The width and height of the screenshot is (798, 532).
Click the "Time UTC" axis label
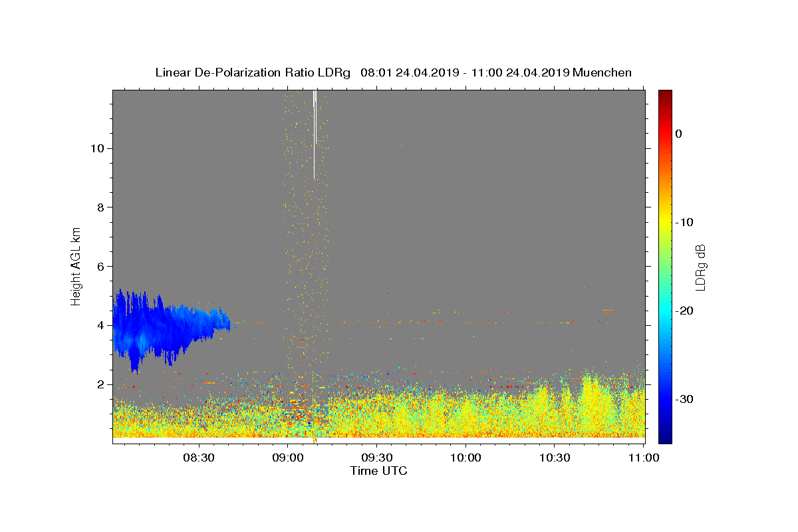pyautogui.click(x=378, y=471)
